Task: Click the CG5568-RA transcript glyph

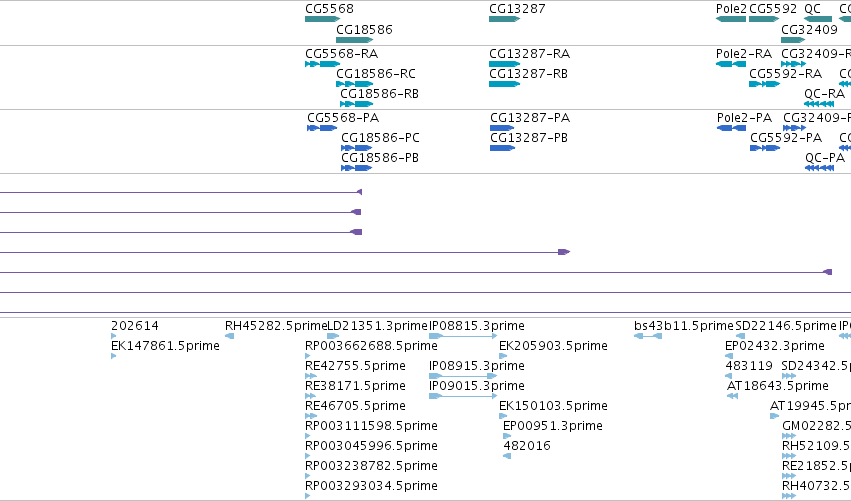Action: pos(322,64)
